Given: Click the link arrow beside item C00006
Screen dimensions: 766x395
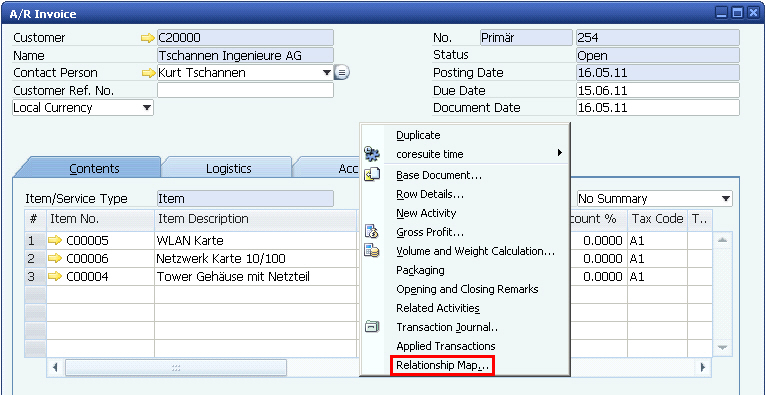Looking at the screenshot, I should [x=55, y=258].
